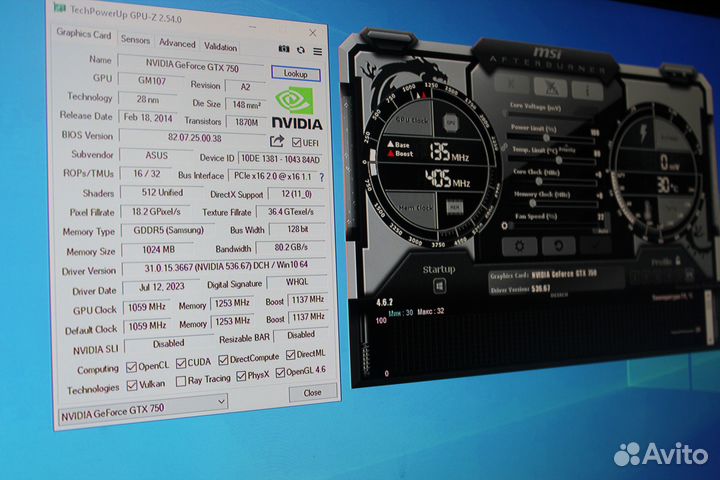The width and height of the screenshot is (720, 480).
Task: Open the Advanced tab
Action: pyautogui.click(x=177, y=44)
